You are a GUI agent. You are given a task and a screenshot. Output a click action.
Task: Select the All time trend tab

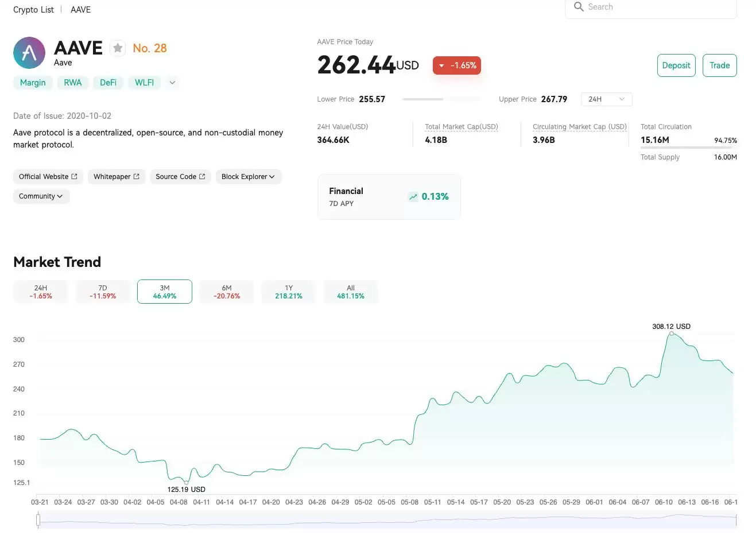[351, 292]
